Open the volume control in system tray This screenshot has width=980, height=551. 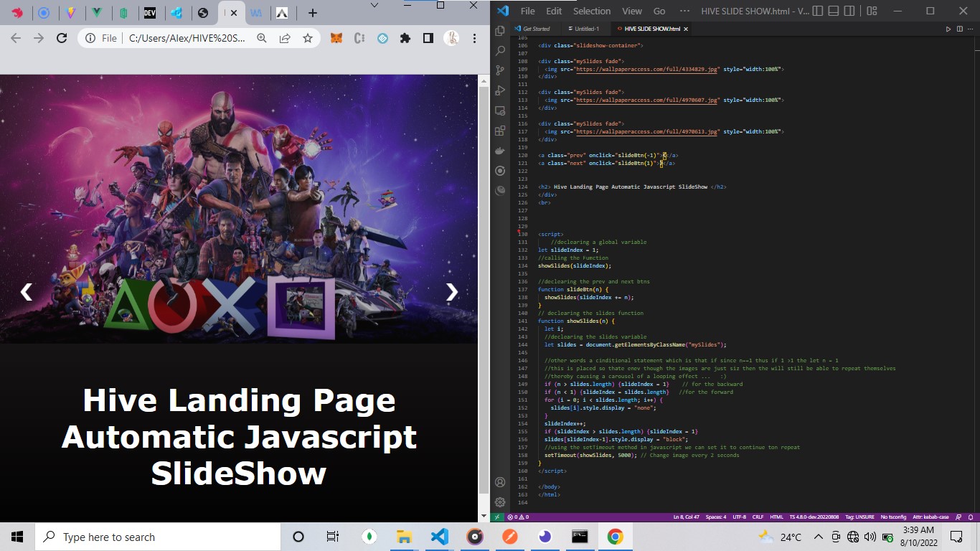(x=870, y=537)
